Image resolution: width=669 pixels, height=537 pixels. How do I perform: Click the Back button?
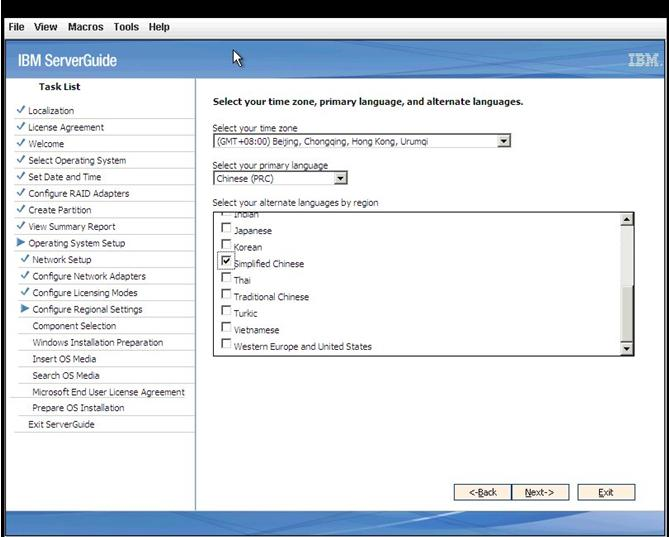483,492
